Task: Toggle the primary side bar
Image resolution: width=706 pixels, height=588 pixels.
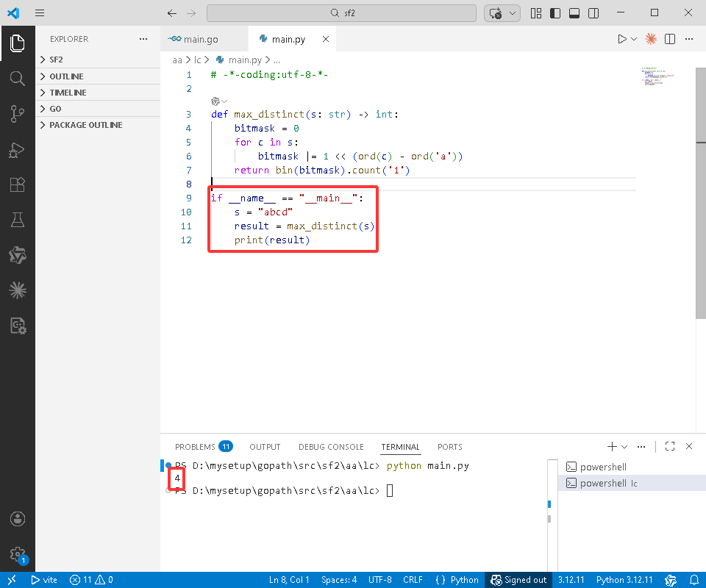Action: point(555,13)
